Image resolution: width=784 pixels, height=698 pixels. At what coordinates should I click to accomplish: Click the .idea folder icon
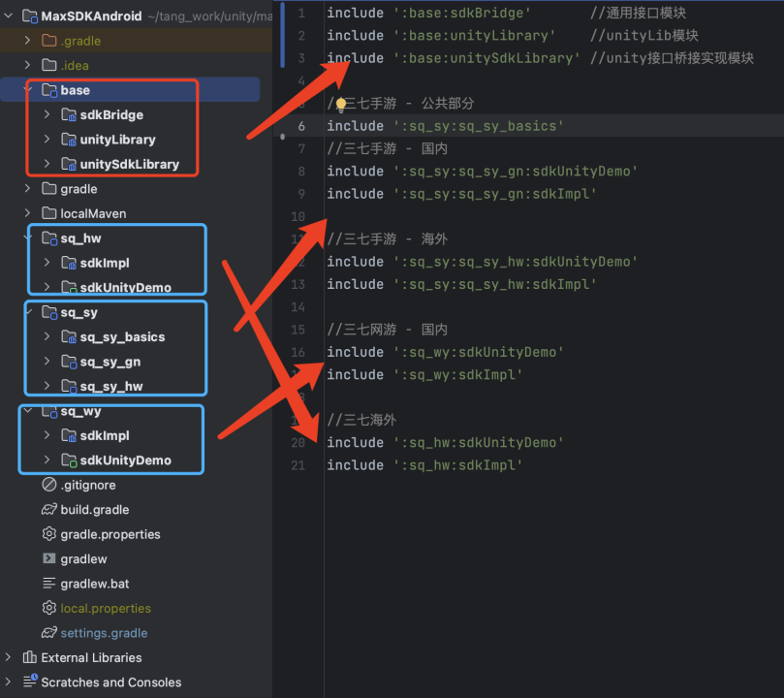click(49, 65)
